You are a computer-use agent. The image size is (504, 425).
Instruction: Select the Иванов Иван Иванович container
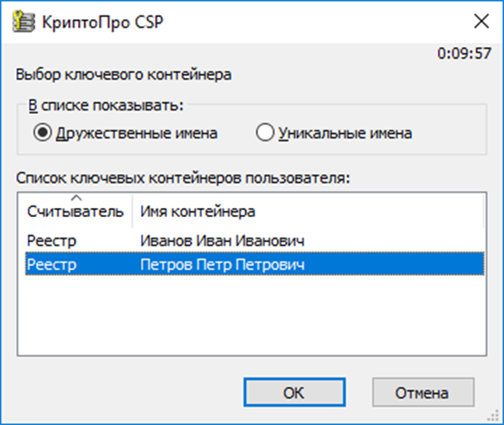[x=254, y=241]
